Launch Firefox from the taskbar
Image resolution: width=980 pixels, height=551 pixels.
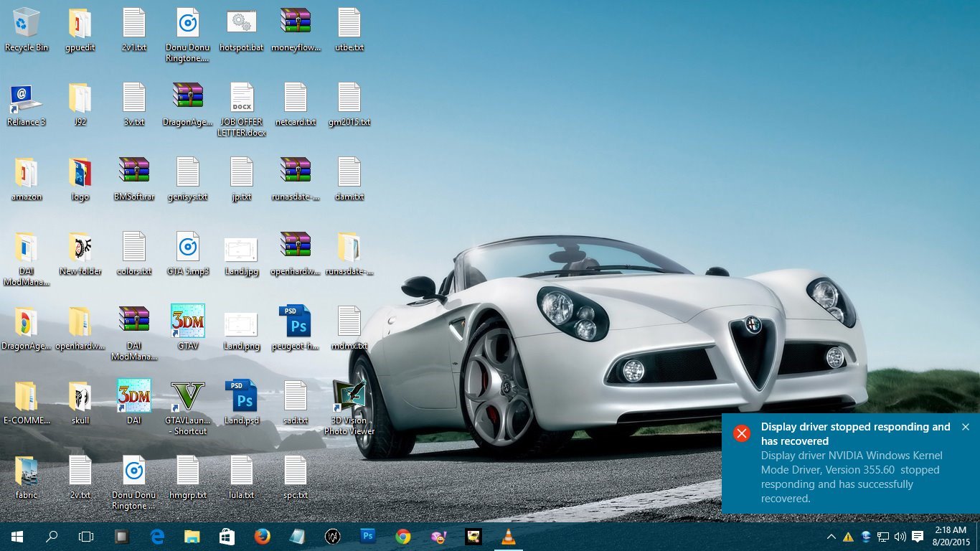point(263,537)
